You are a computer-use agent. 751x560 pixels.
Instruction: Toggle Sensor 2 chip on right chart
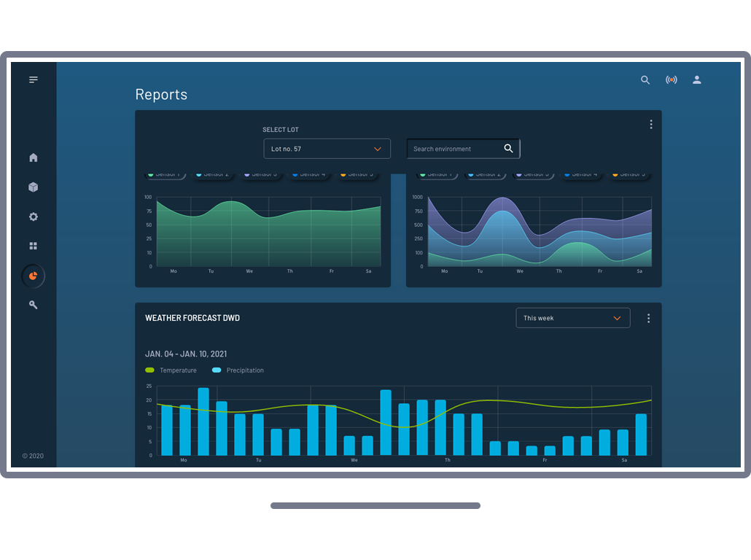(x=485, y=175)
